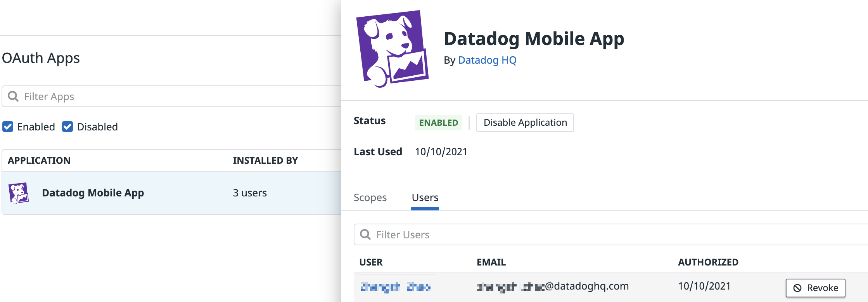The image size is (868, 302).
Task: Select the Users tab
Action: pos(425,198)
